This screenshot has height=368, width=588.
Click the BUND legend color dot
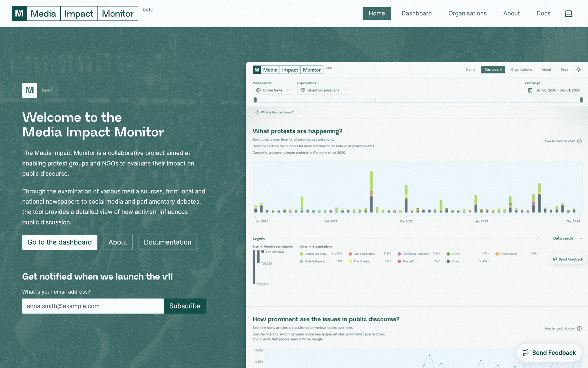(x=448, y=254)
